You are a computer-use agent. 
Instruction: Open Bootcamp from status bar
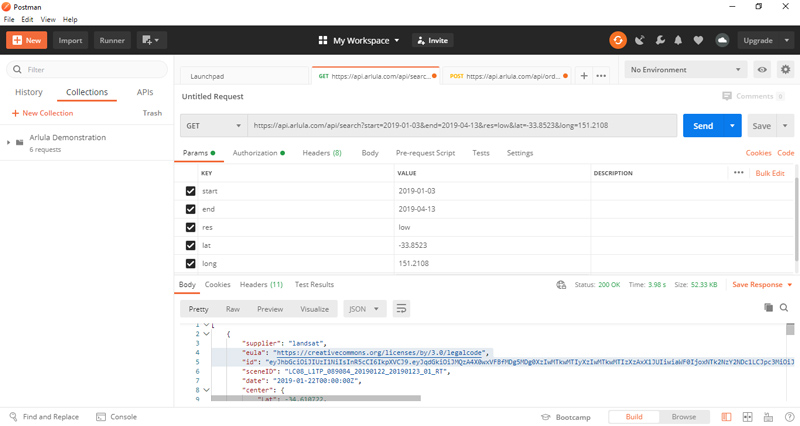tap(566, 417)
